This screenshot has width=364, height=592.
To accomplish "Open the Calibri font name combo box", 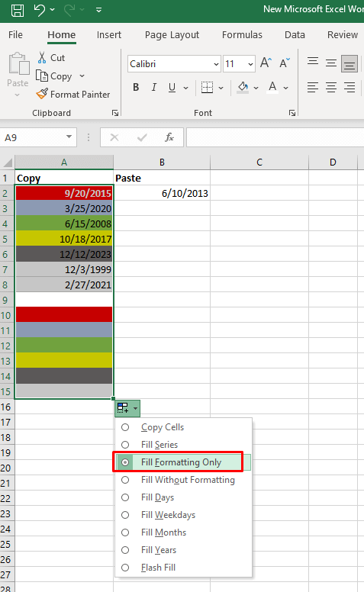I will [174, 64].
